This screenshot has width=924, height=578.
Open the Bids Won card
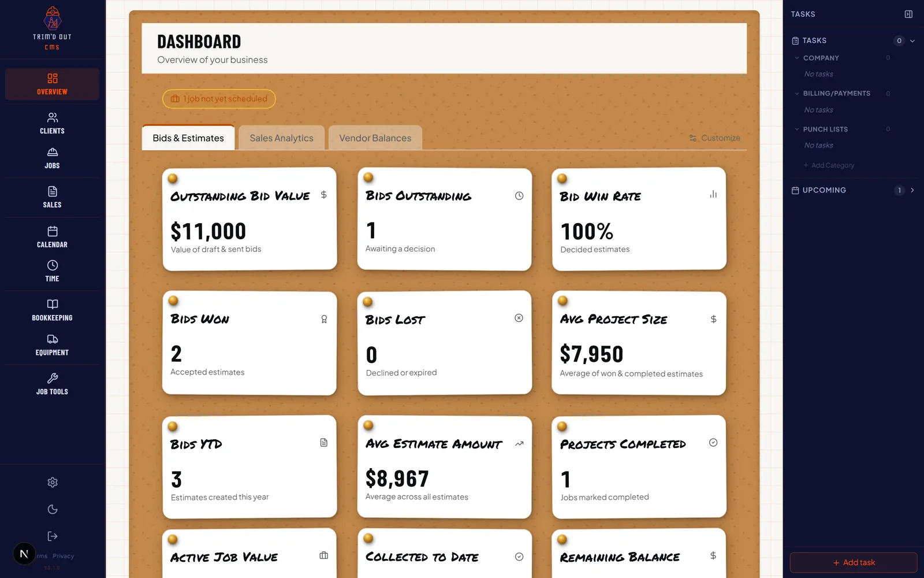click(x=249, y=343)
